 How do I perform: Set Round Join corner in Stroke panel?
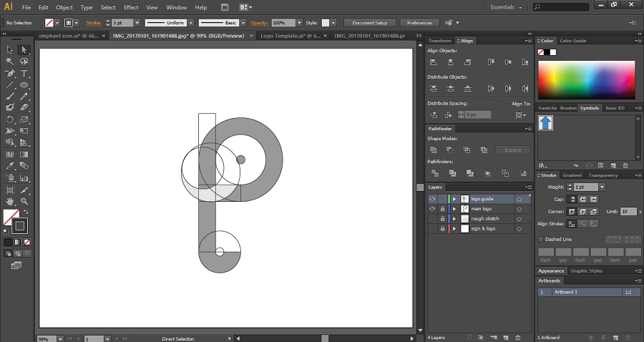(582, 212)
